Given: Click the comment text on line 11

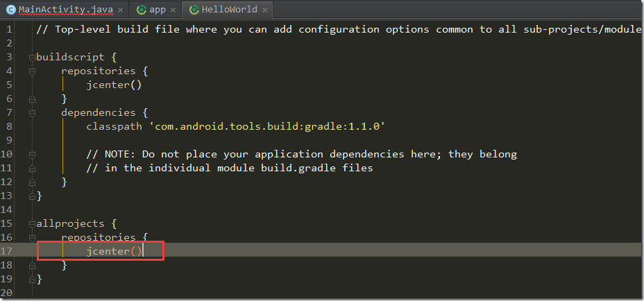Looking at the screenshot, I should [230, 168].
